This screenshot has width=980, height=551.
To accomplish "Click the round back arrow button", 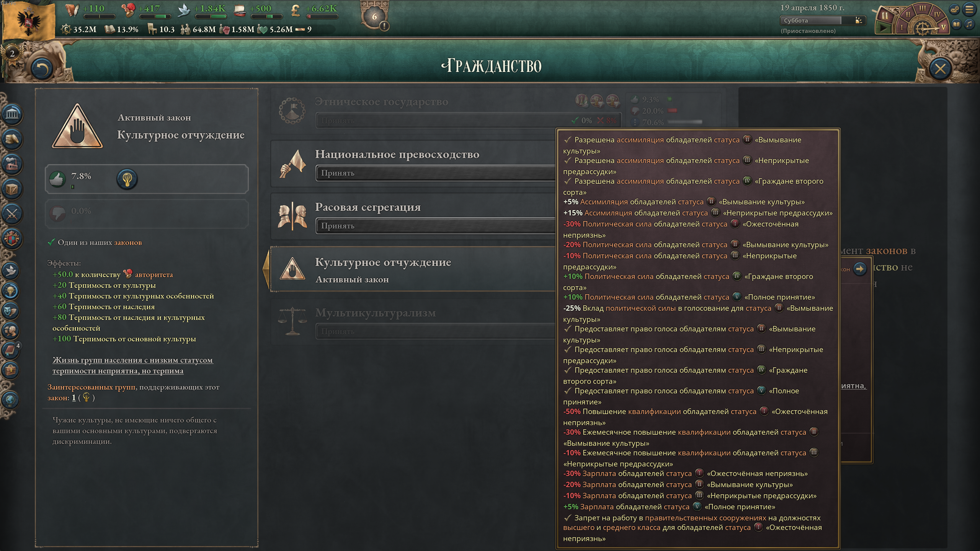I will 42,69.
